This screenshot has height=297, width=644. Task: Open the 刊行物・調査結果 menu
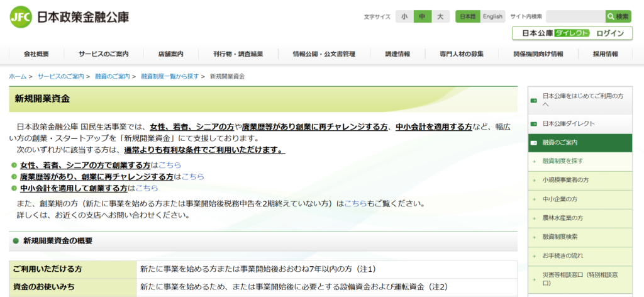[x=238, y=54]
